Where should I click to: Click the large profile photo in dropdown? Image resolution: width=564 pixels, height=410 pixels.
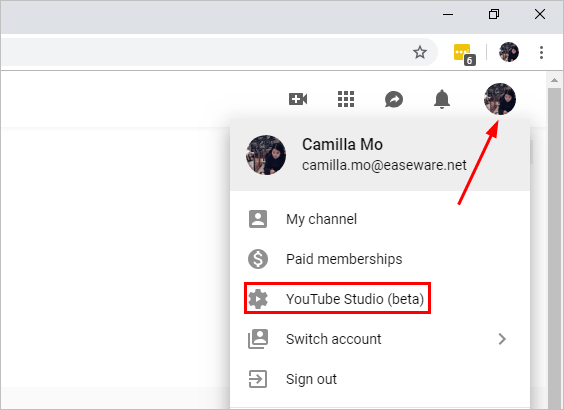pos(266,155)
